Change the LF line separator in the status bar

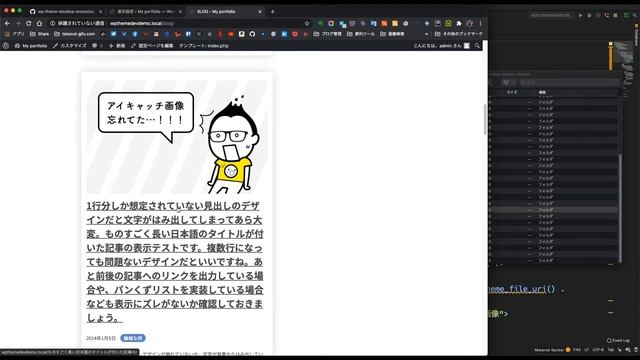coord(587,350)
